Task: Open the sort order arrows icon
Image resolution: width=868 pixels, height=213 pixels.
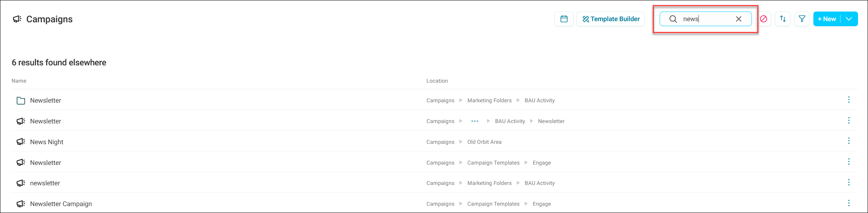Action: pyautogui.click(x=783, y=19)
